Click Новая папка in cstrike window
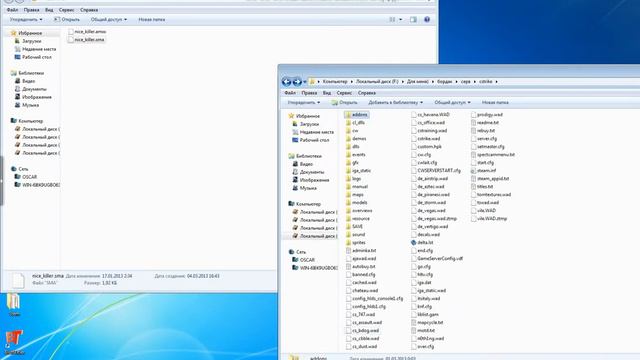The width and height of the screenshot is (640, 360). [495, 103]
